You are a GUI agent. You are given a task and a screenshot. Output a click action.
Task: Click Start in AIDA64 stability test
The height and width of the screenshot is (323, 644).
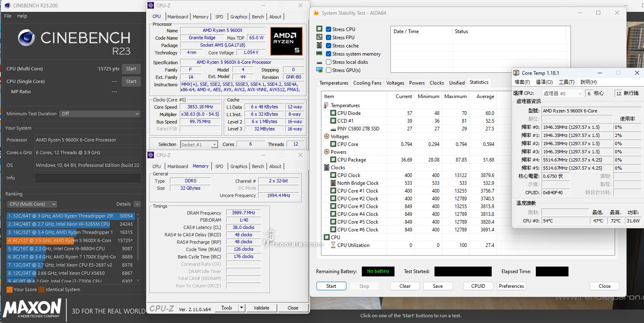pos(331,286)
